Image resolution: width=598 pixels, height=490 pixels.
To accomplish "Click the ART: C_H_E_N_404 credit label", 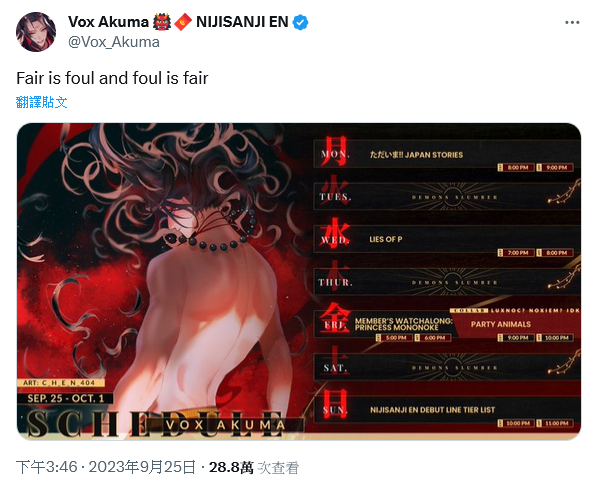I will click(61, 382).
